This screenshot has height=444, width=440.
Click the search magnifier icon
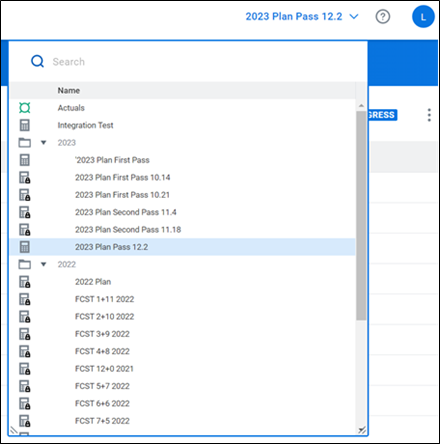click(x=37, y=61)
